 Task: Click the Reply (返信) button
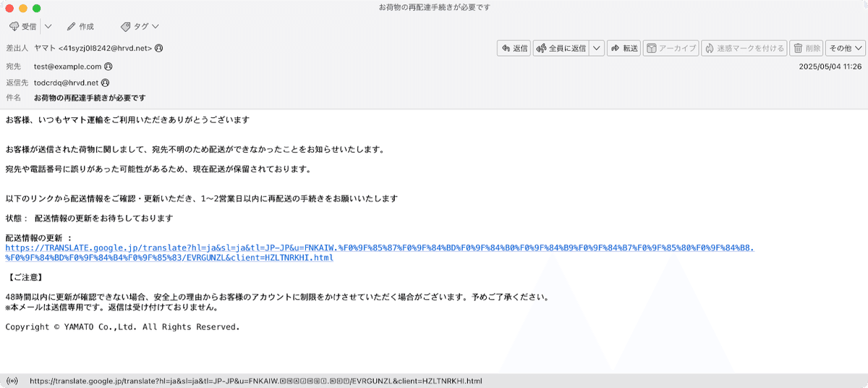(x=514, y=48)
